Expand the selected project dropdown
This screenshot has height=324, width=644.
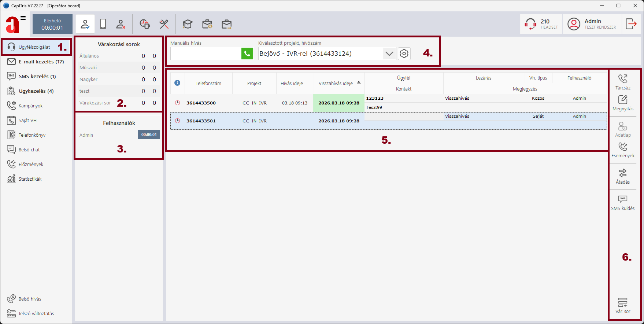point(389,54)
